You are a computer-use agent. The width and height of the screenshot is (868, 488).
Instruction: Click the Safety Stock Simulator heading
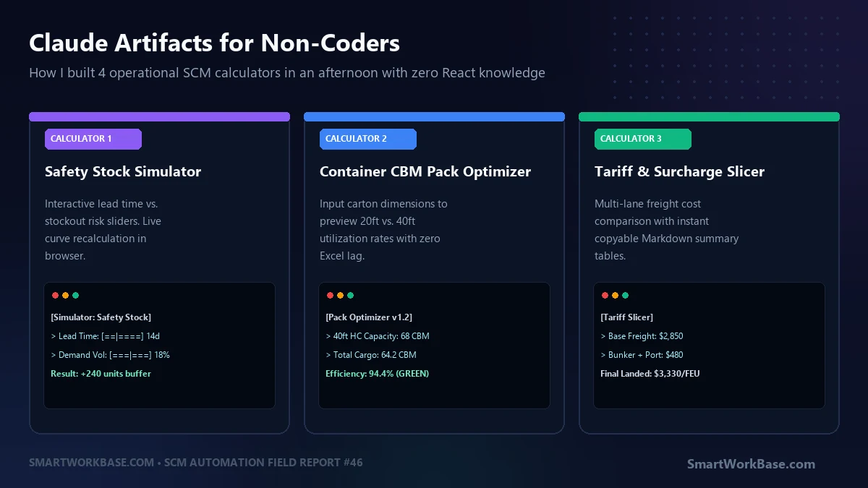pos(123,171)
